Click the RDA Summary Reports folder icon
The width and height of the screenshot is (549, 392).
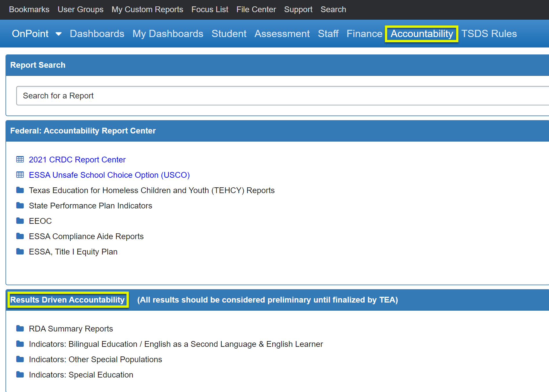20,328
